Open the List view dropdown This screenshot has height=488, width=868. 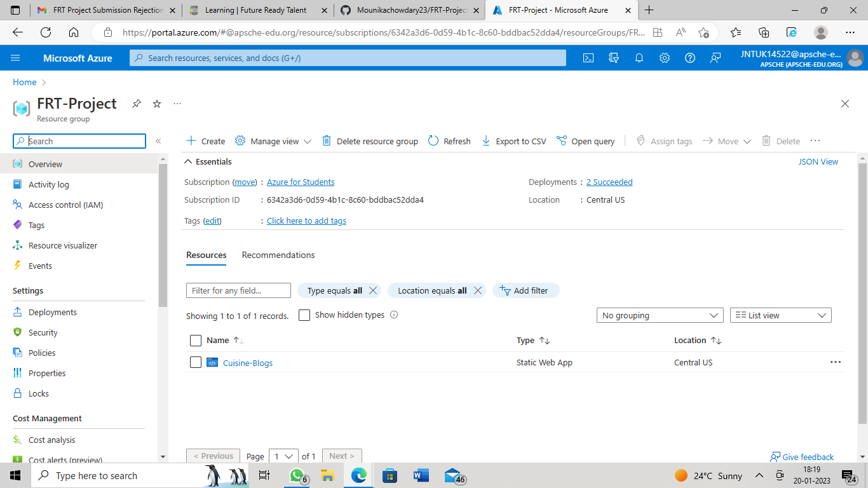pyautogui.click(x=780, y=315)
